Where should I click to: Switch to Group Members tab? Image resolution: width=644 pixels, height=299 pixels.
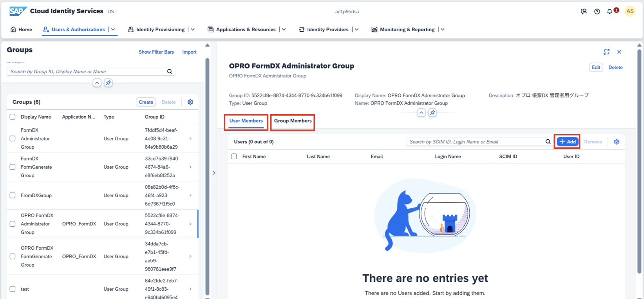(293, 121)
